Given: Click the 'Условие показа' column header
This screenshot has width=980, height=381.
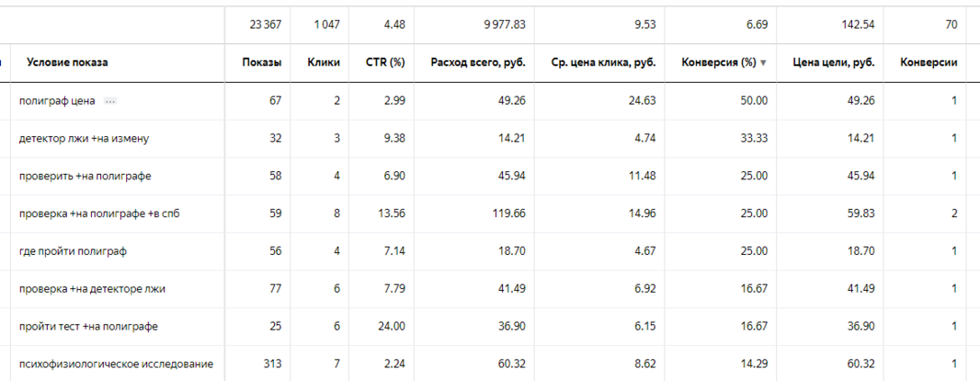Looking at the screenshot, I should (x=67, y=63).
